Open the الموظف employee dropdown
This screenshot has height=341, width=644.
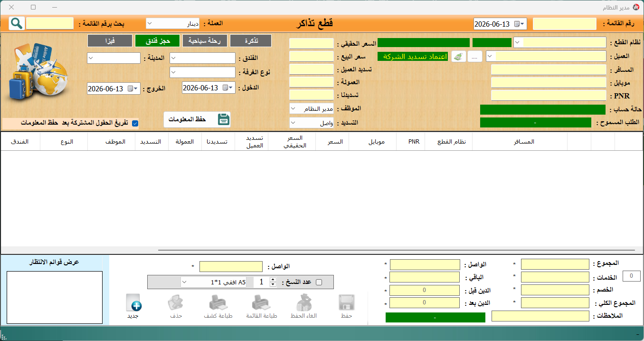[x=293, y=109]
